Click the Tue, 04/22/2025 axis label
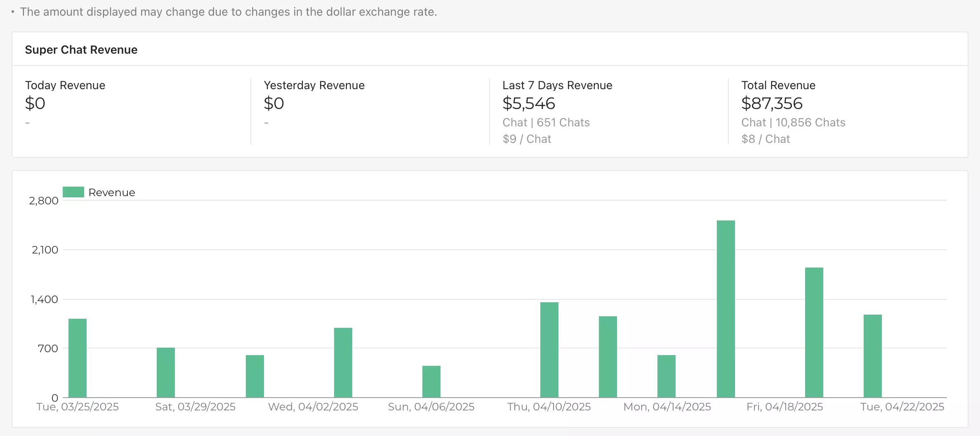This screenshot has width=980, height=436. (902, 407)
